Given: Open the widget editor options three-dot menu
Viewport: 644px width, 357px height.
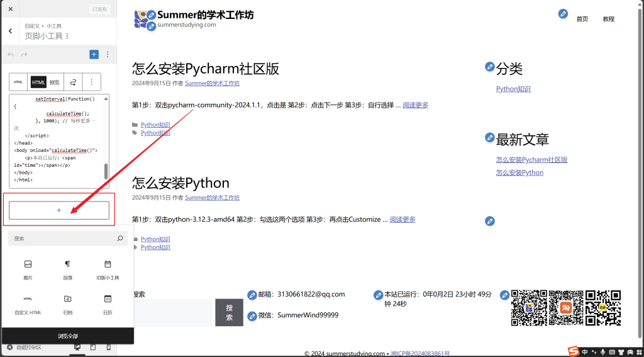Looking at the screenshot, I should (108, 54).
